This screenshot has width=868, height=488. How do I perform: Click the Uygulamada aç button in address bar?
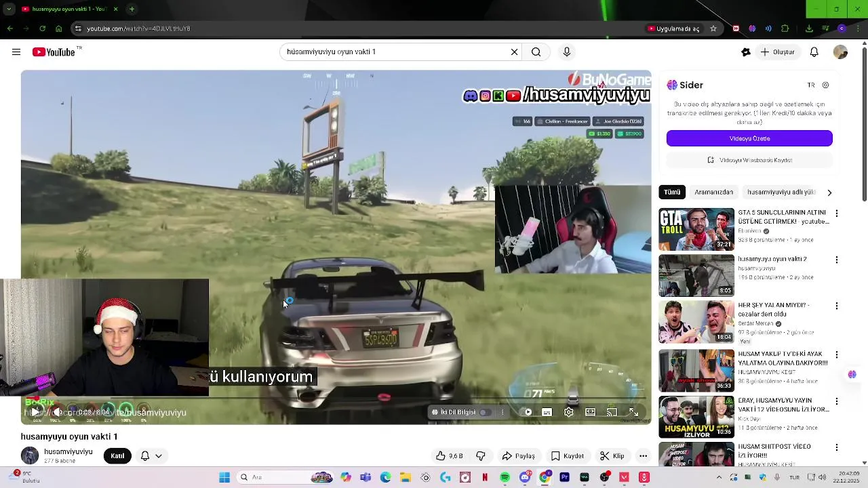(673, 28)
